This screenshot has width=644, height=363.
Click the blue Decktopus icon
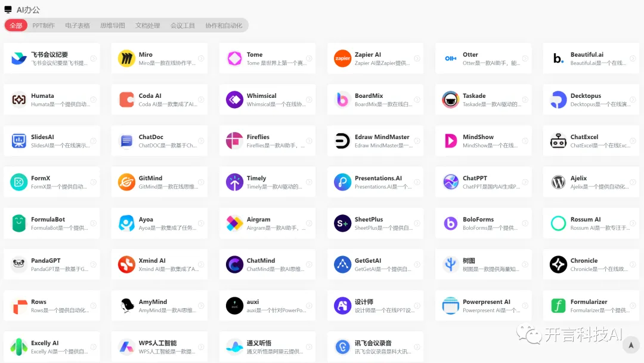558,100
